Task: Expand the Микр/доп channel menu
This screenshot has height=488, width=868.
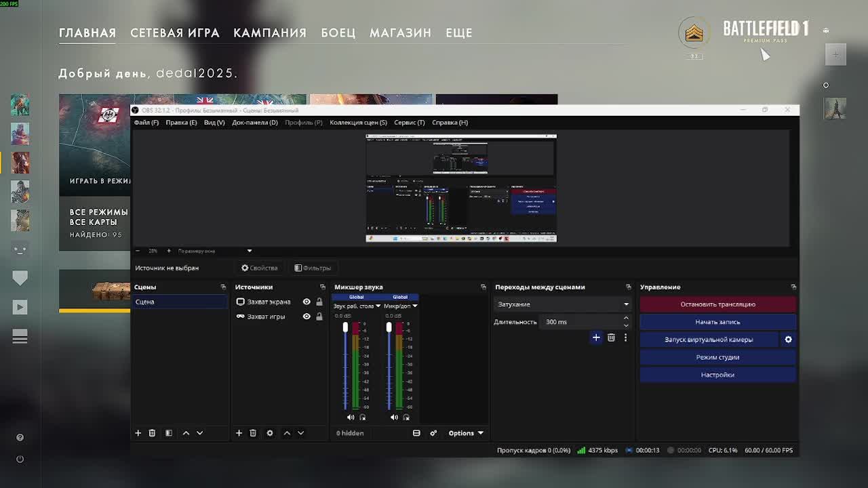Action: [x=414, y=306]
